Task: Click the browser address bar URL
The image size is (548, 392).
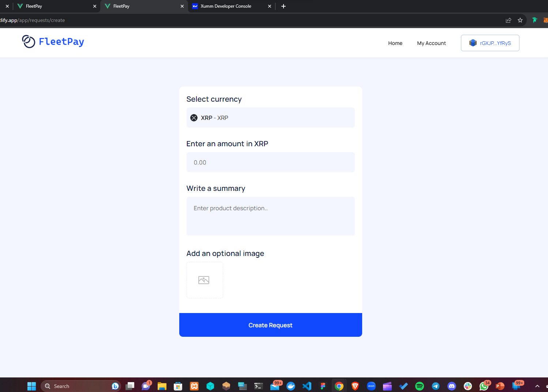Action: pyautogui.click(x=32, y=20)
